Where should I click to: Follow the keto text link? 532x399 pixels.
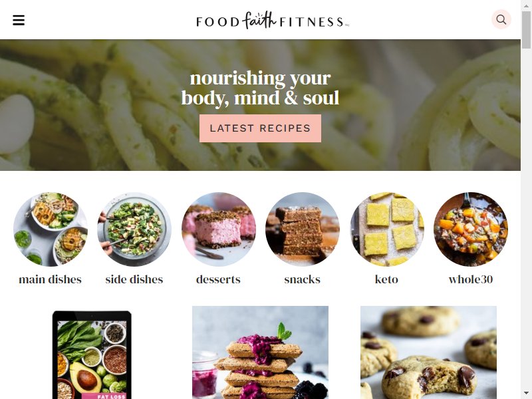coord(387,279)
